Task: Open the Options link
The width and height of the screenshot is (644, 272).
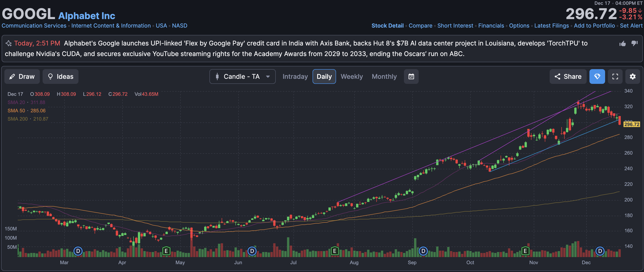Action: 519,26
